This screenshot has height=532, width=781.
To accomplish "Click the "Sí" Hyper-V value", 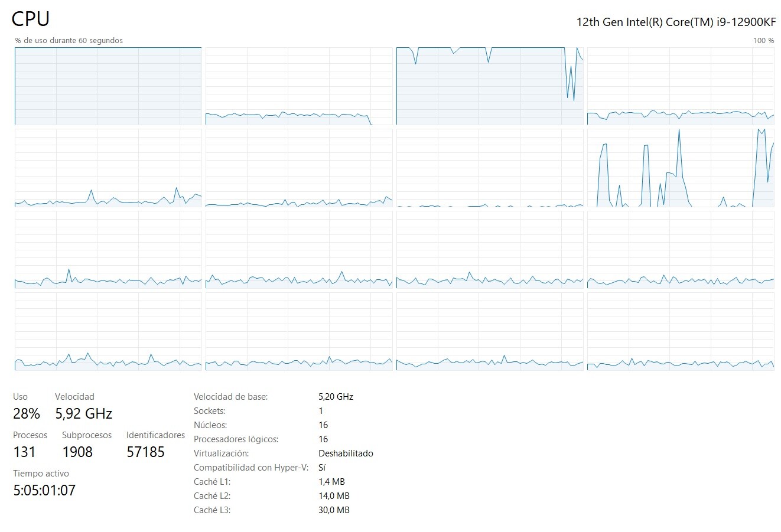I will point(322,468).
